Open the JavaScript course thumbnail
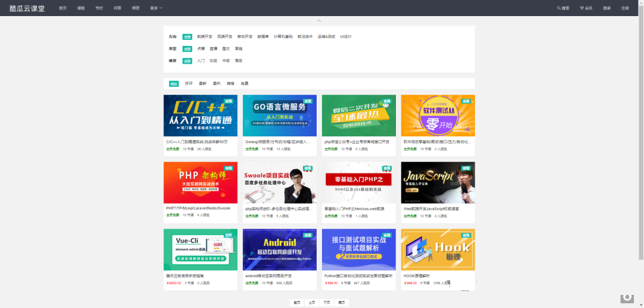 (438, 182)
